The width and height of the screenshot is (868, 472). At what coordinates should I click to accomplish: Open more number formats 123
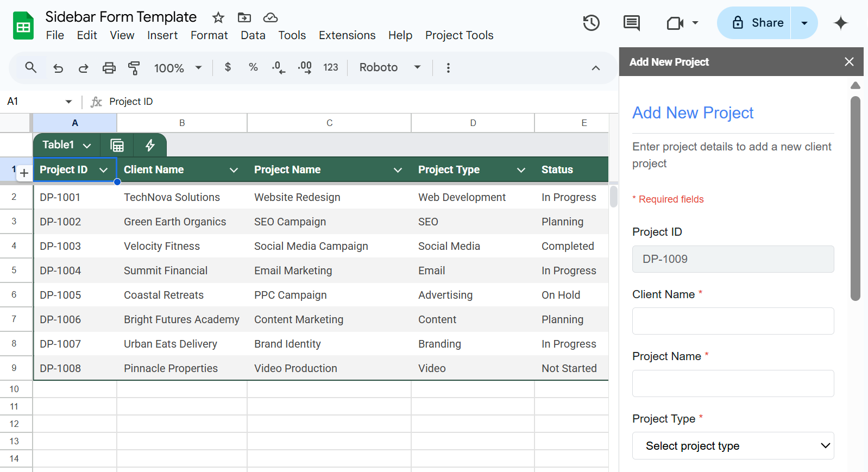point(330,67)
